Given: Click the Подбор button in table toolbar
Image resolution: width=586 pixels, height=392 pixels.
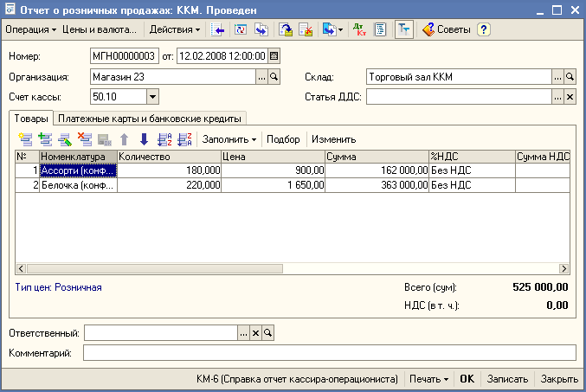Looking at the screenshot, I should [283, 139].
